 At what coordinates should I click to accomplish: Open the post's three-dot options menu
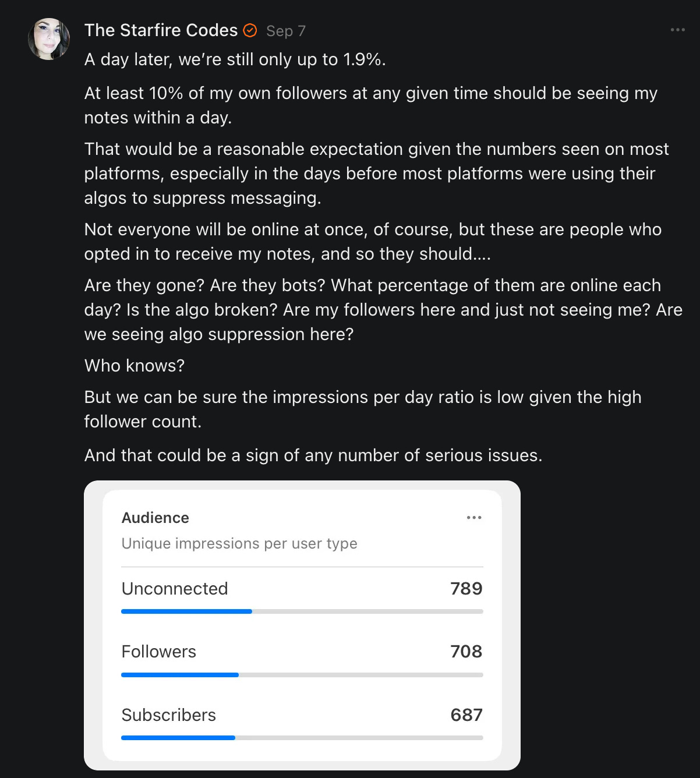[677, 30]
